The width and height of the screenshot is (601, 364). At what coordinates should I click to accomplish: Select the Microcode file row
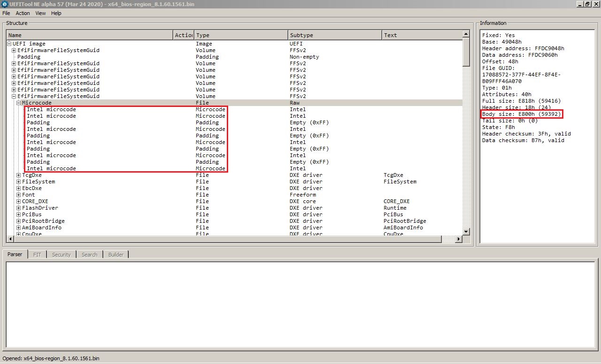pyautogui.click(x=234, y=103)
